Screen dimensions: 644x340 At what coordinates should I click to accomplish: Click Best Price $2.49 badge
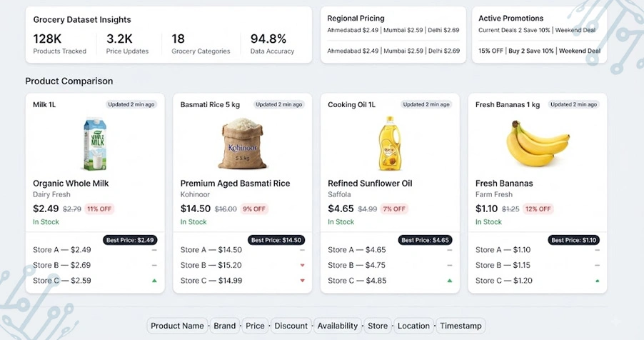tap(130, 240)
